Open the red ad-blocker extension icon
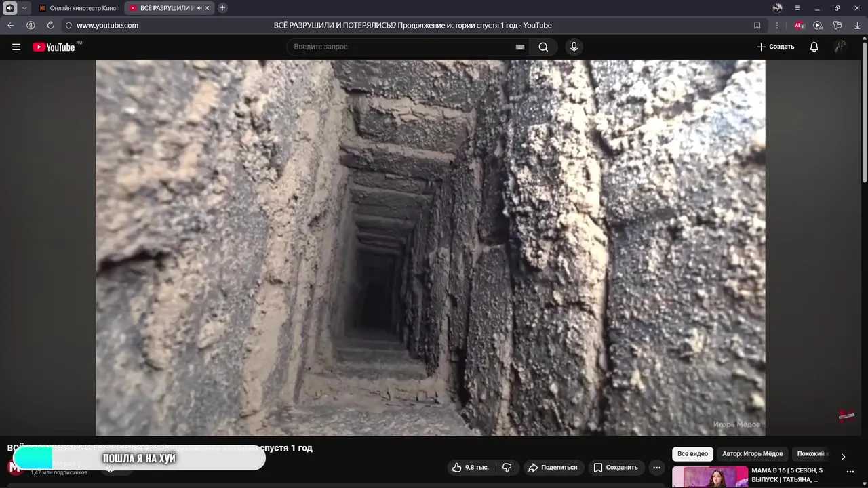The width and height of the screenshot is (868, 488). coord(799,25)
